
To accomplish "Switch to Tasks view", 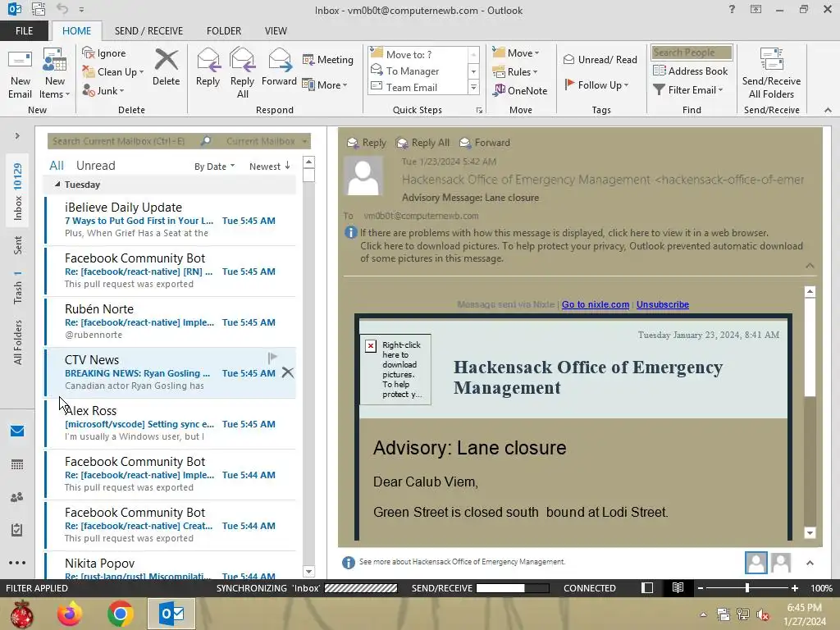I will (x=17, y=530).
